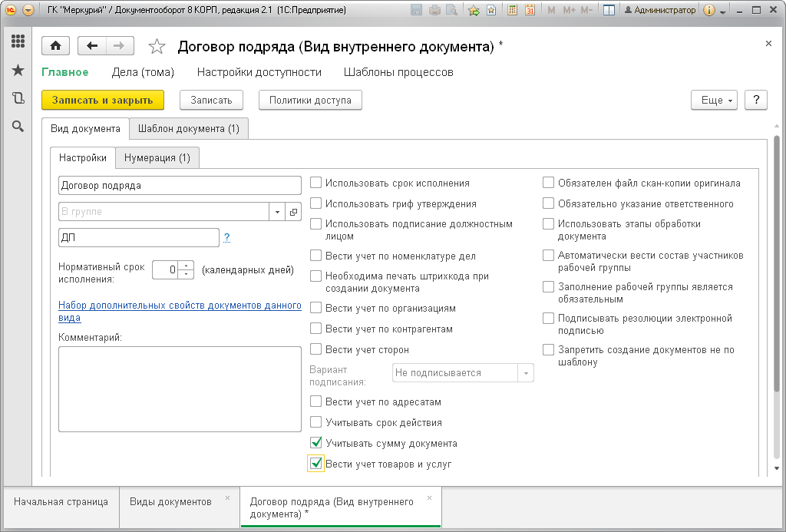786x532 pixels.
Task: Click the add-to-favorites icon in title bar
Action: point(474,10)
